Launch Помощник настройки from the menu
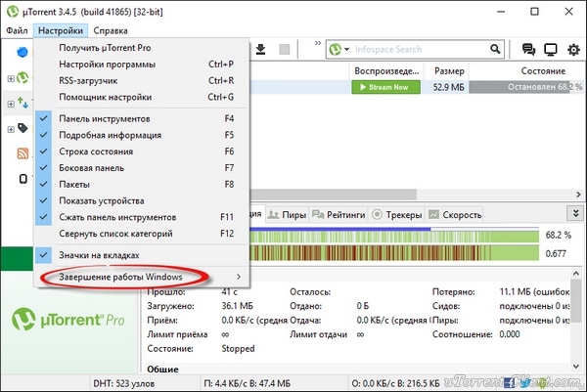This screenshot has height=392, width=587. tap(141, 97)
